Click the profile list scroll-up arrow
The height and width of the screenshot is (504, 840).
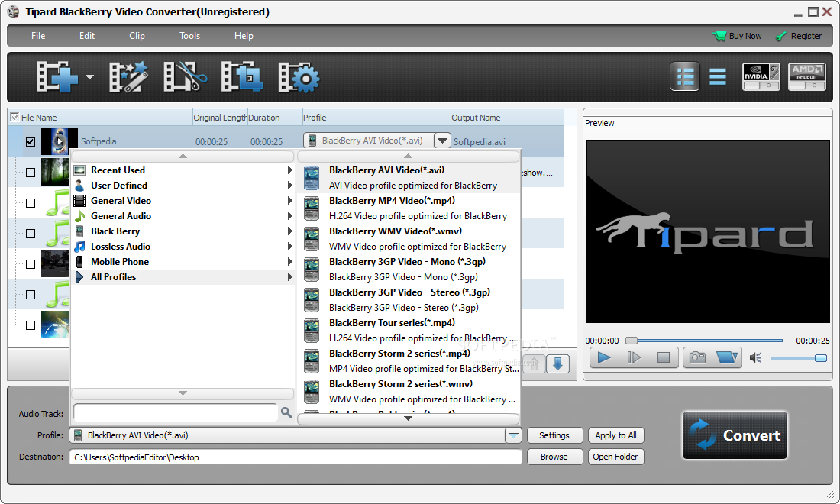pyautogui.click(x=409, y=156)
